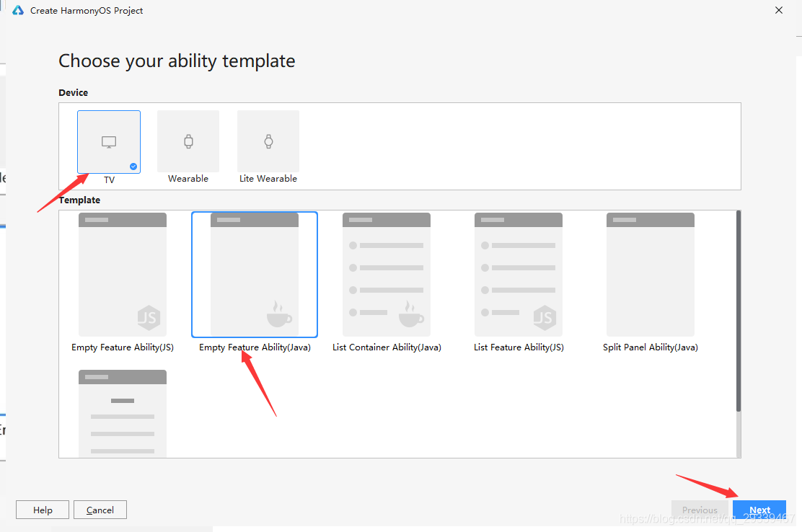This screenshot has height=532, width=802.
Task: Click the 'TV' label text
Action: pos(110,180)
